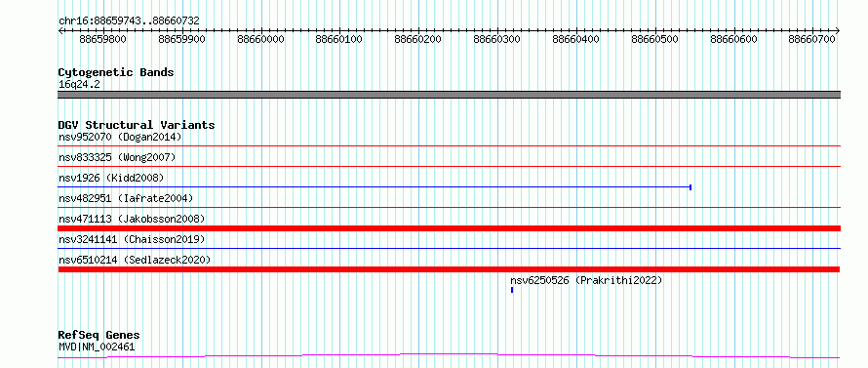The width and height of the screenshot is (868, 368).
Task: Click the thick red bar for nsv6510214
Action: pos(449,269)
